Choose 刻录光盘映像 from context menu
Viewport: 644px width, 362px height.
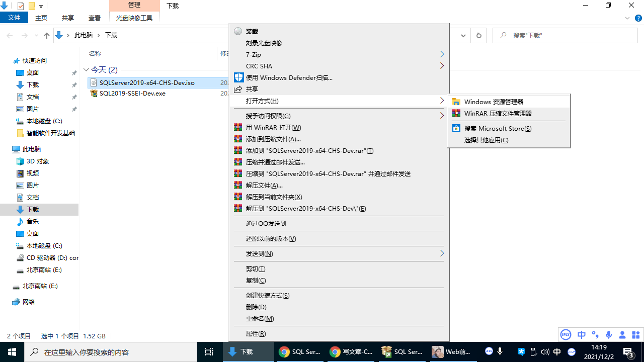(339, 43)
